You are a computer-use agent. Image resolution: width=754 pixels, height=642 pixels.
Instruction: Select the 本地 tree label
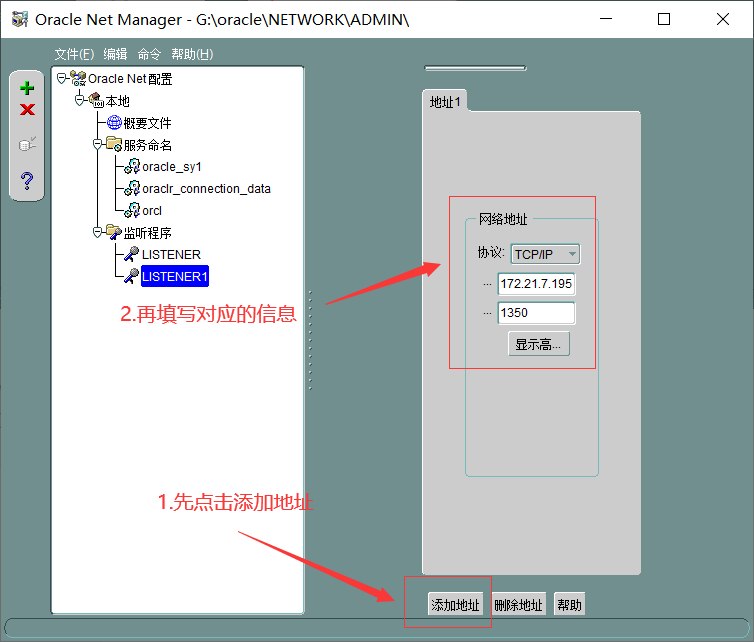pos(117,101)
